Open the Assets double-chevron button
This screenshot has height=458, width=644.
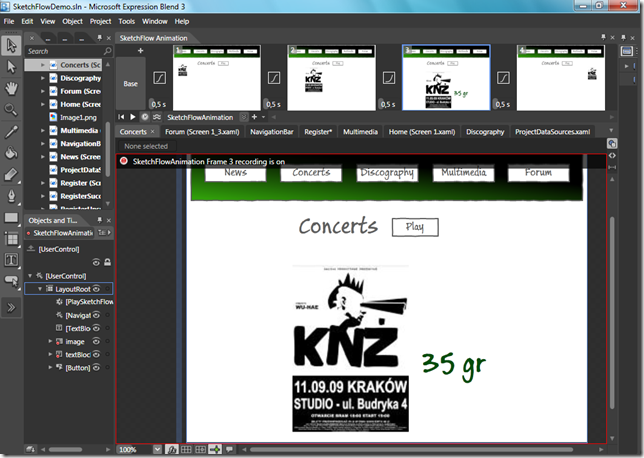[11, 307]
